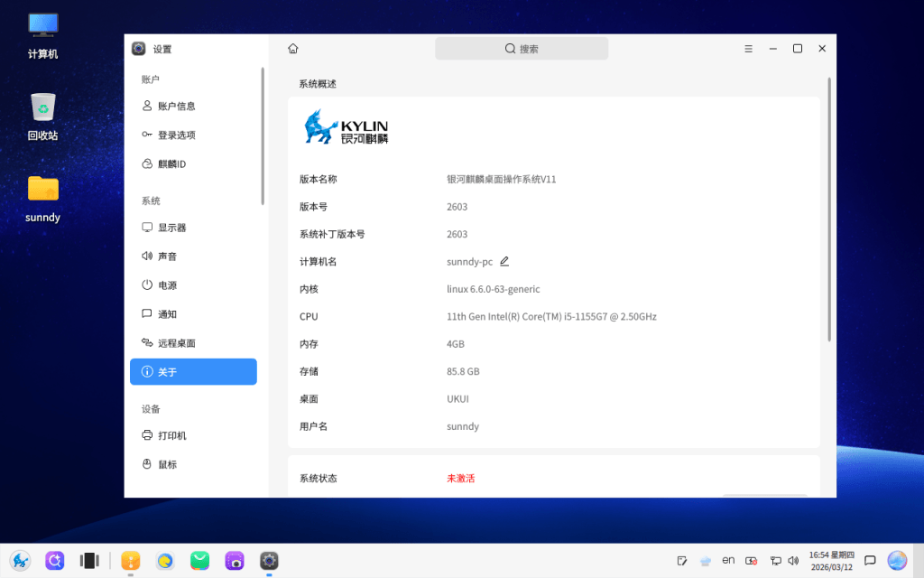Open 远程桌面 settings
Screen dimensions: 924x578
coord(193,343)
